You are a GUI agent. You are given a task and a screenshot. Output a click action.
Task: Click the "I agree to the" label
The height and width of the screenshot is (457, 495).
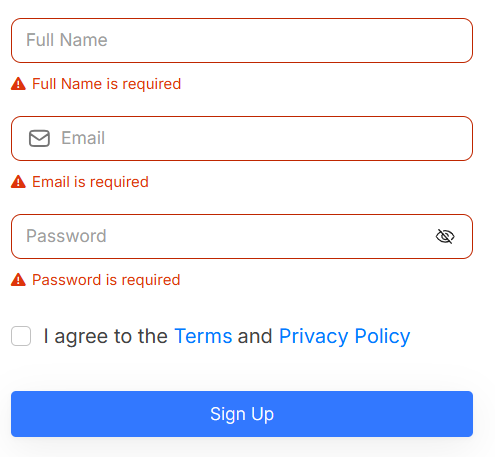(105, 336)
